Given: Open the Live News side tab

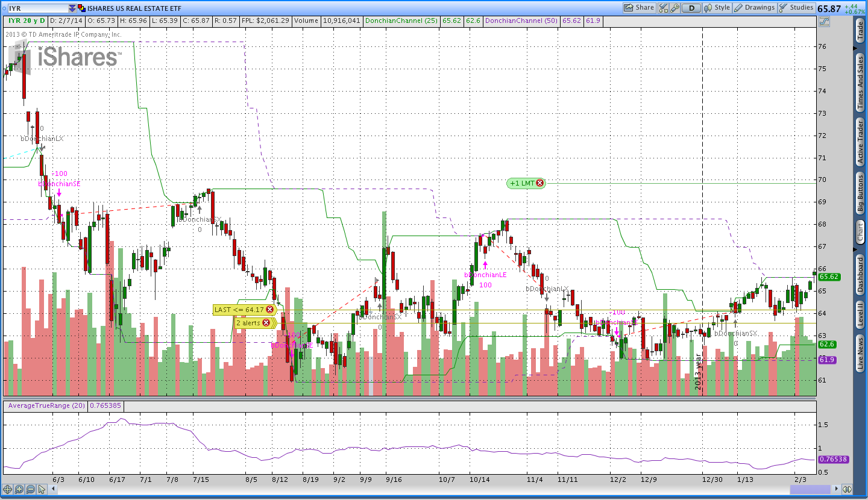Looking at the screenshot, I should (861, 354).
